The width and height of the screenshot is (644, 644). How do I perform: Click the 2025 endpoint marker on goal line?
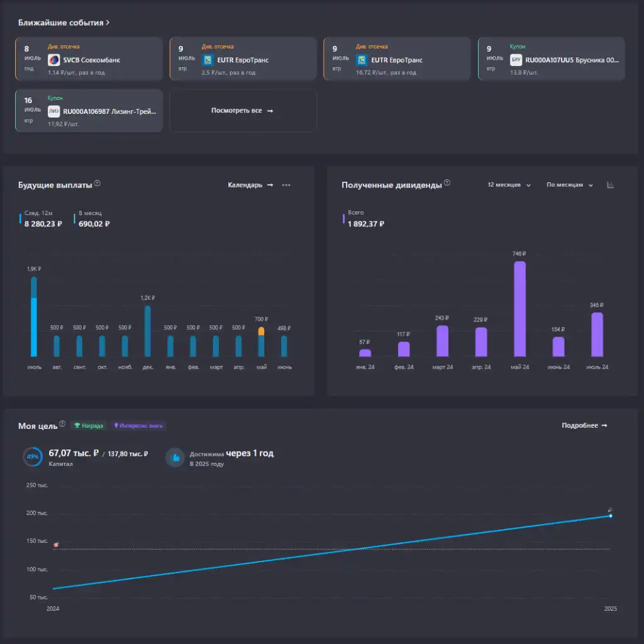610,516
